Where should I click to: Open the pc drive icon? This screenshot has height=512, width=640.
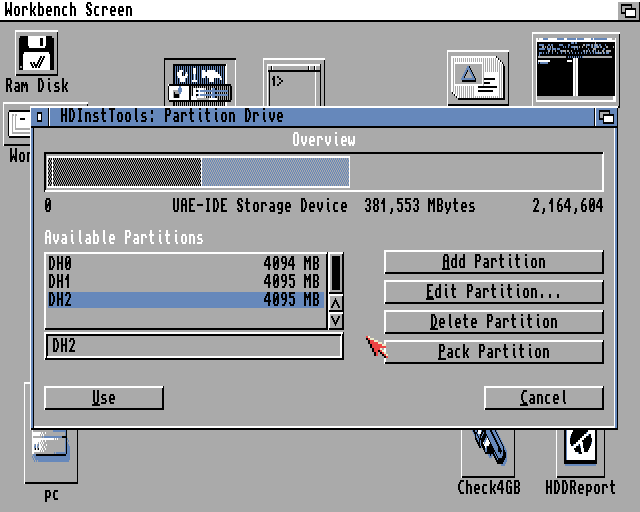point(50,456)
